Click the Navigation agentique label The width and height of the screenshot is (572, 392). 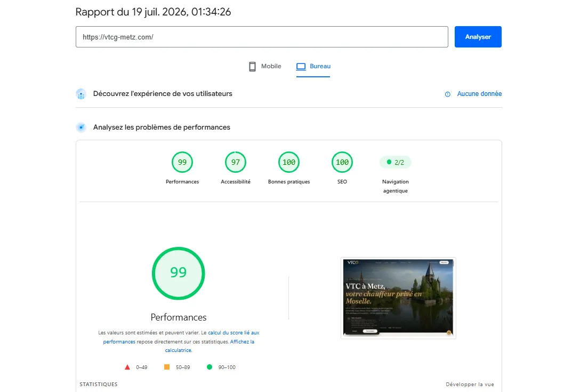click(396, 186)
